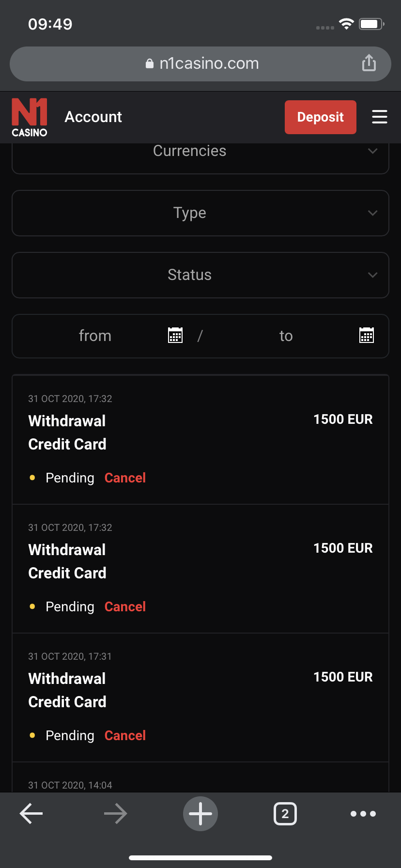Open browser more options (three dots)
Viewport: 401px width, 868px height.
point(363,814)
